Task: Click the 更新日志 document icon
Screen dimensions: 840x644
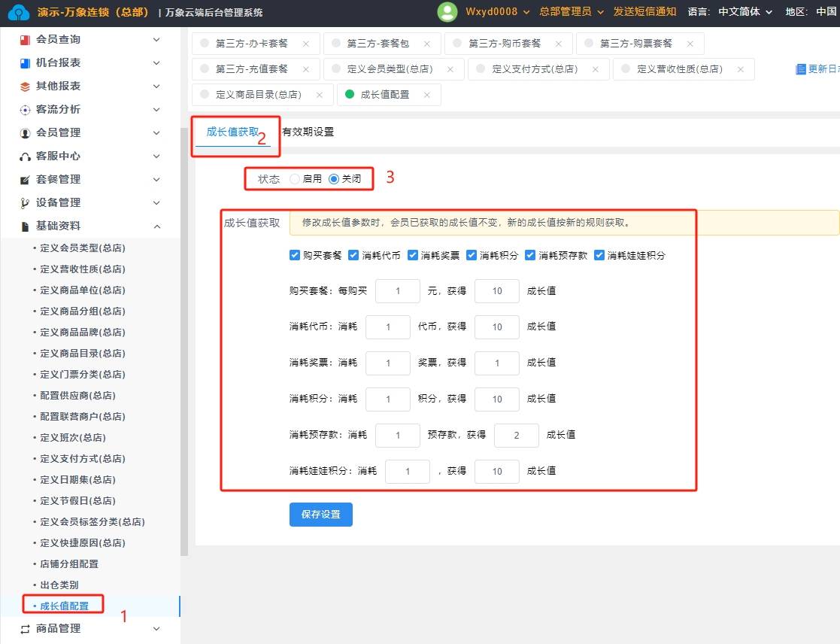Action: 800,69
